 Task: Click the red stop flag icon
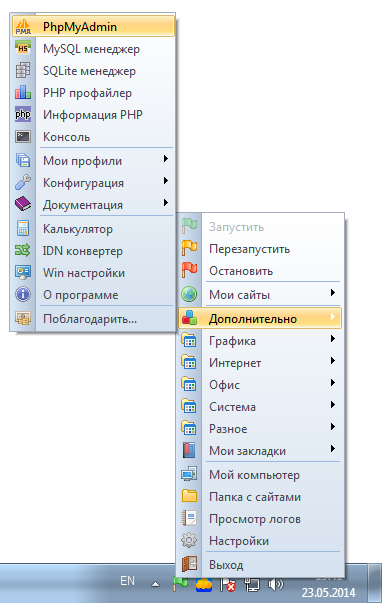[189, 270]
